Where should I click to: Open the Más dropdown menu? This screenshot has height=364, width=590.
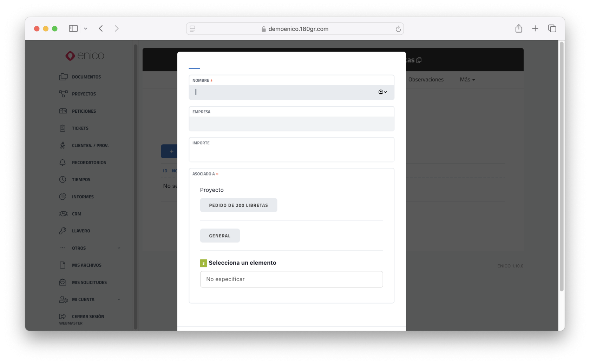[x=467, y=80]
